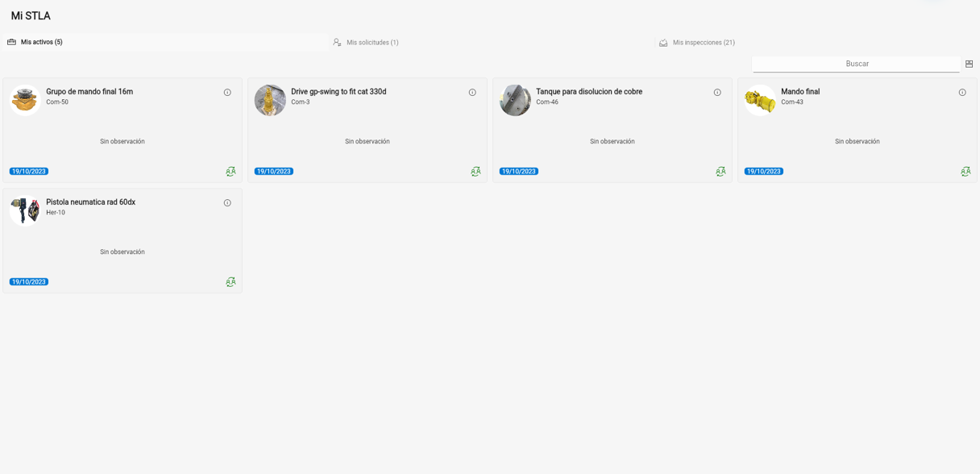Open thumbnail of Drive gp-swing to fit cat 330d
980x474 pixels.
click(270, 100)
